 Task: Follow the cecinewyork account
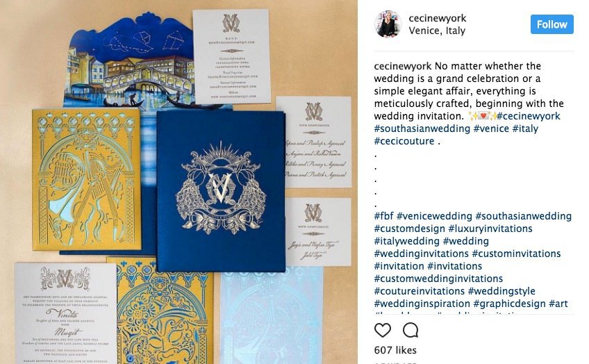point(551,24)
